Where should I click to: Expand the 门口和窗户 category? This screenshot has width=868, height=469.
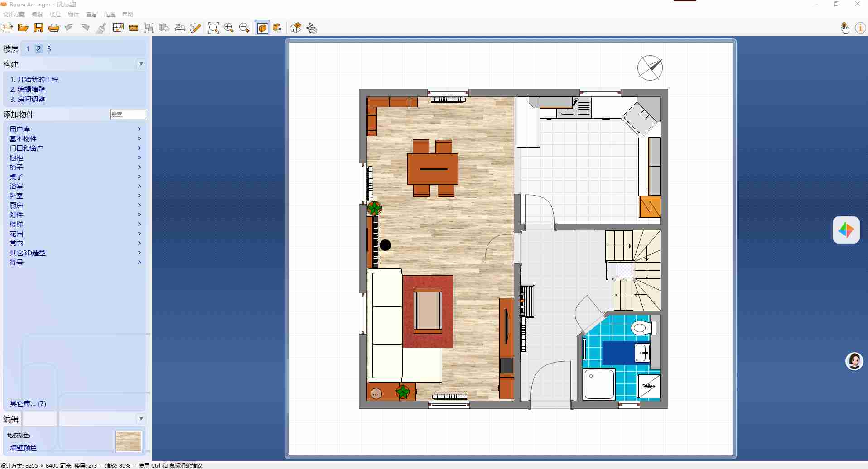[75, 148]
